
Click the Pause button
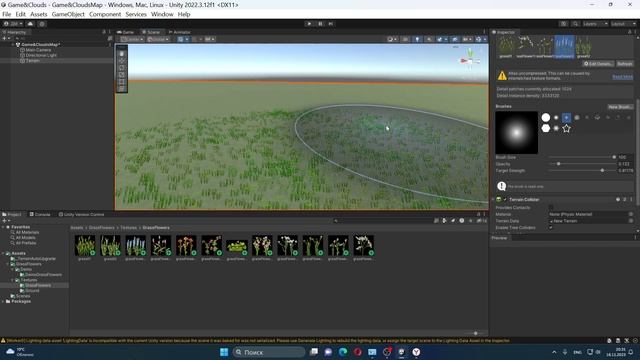coord(320,24)
